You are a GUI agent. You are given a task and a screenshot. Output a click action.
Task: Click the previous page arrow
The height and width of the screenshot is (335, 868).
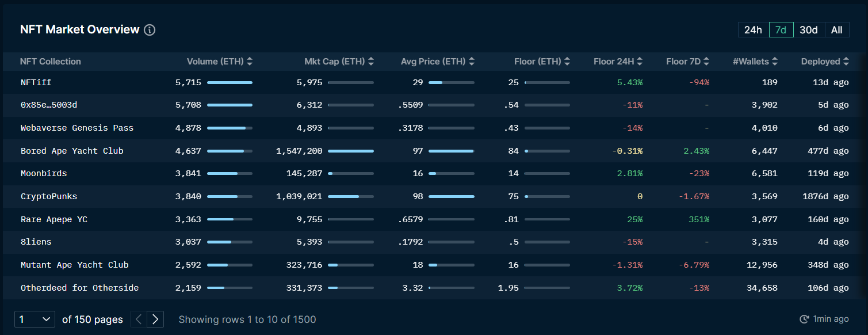coord(139,319)
